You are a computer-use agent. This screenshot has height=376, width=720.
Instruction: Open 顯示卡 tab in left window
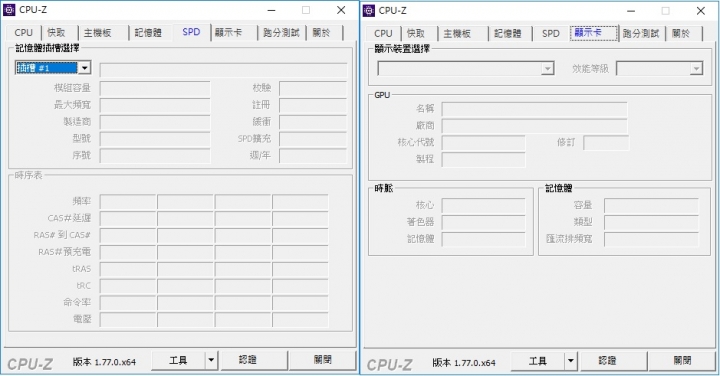(x=228, y=33)
